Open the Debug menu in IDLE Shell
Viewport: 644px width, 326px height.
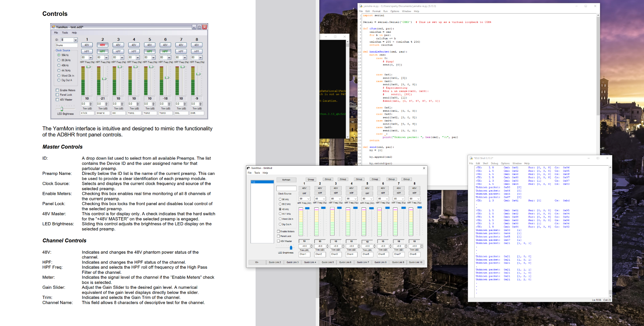click(x=494, y=163)
